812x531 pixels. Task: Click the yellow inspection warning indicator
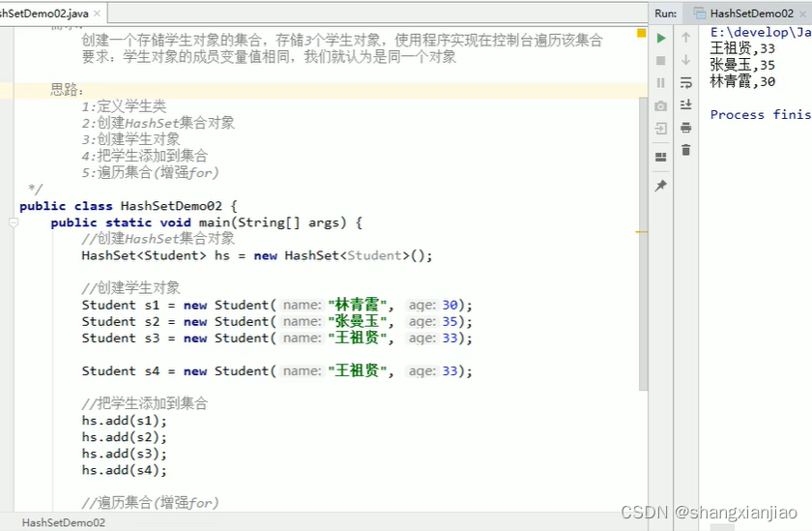641,33
